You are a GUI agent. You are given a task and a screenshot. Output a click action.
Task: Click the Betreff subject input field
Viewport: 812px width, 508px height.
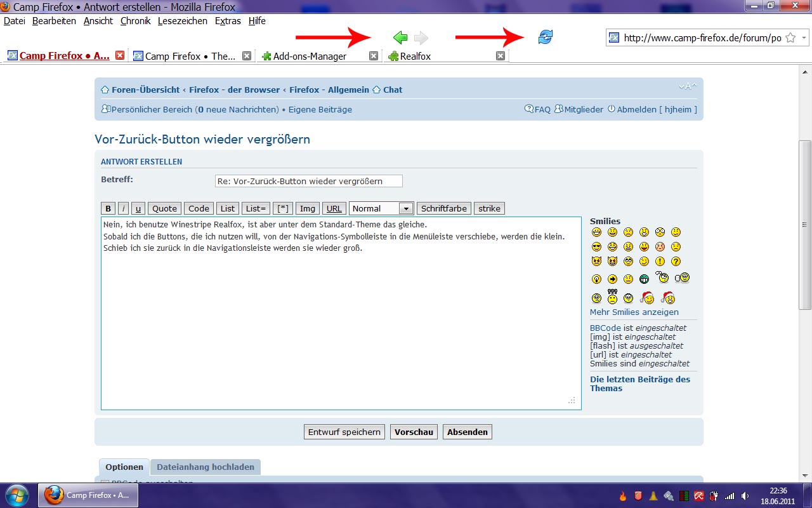point(309,181)
